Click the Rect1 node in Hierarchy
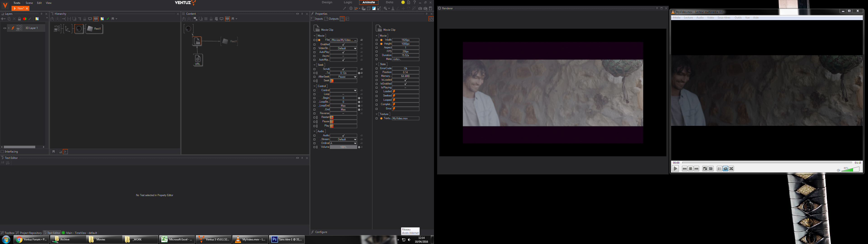This screenshot has height=244, width=868. [x=94, y=29]
